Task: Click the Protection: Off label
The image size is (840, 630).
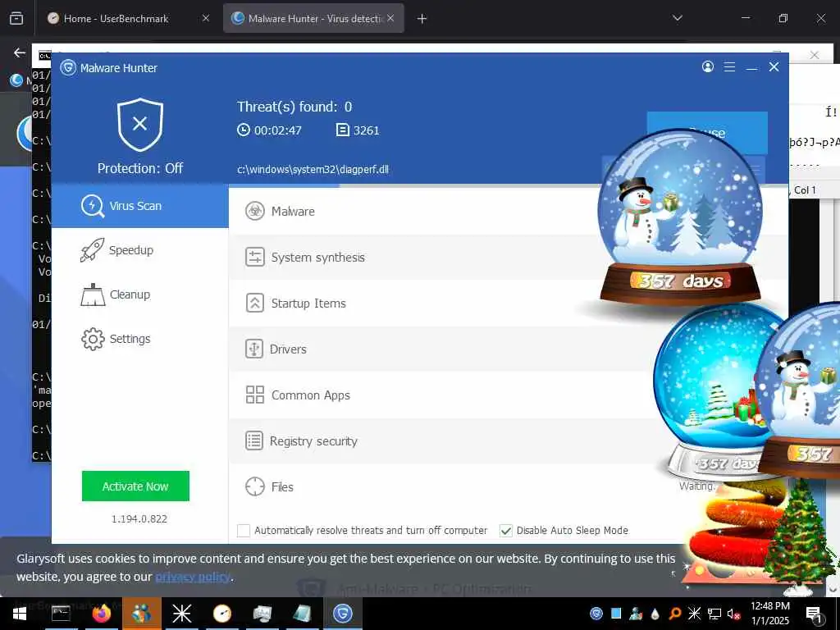Action: 140,168
